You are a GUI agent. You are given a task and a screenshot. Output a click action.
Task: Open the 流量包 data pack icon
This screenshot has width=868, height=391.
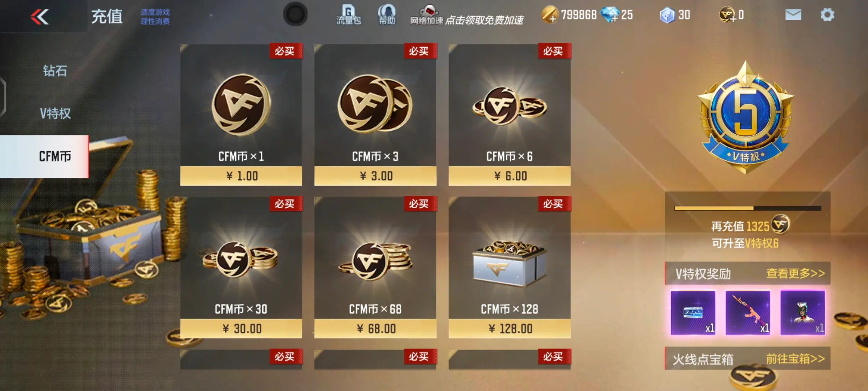click(349, 14)
